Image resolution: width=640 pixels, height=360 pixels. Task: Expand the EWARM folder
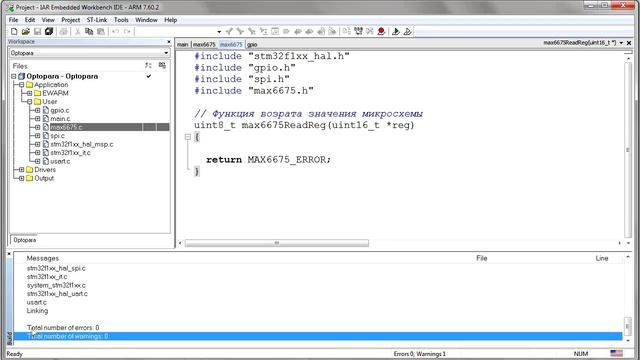(x=29, y=93)
